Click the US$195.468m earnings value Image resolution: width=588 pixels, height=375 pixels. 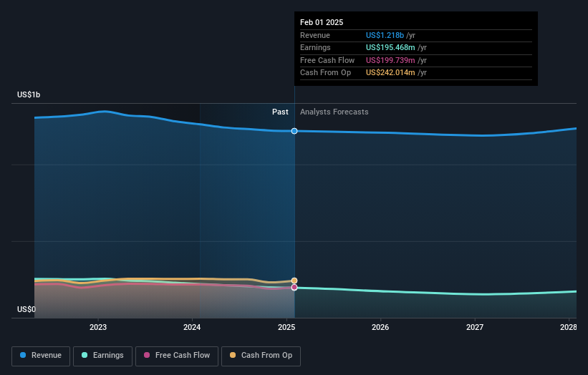[390, 47]
